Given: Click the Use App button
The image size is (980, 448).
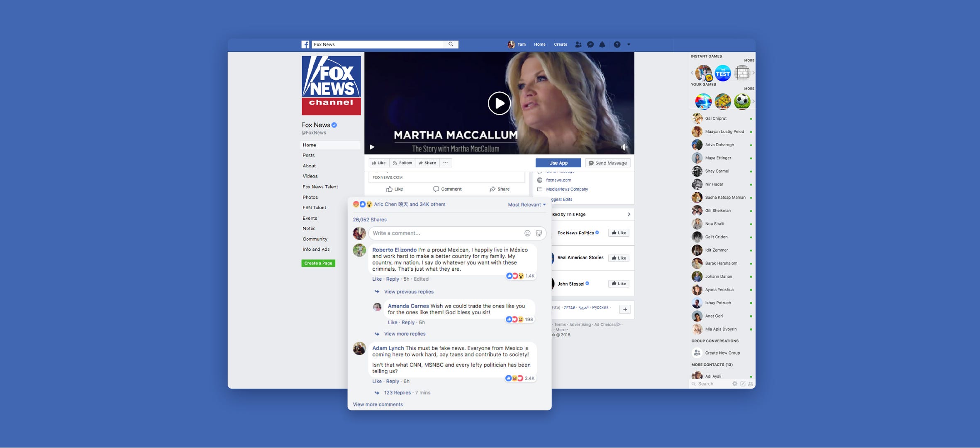Looking at the screenshot, I should point(558,163).
